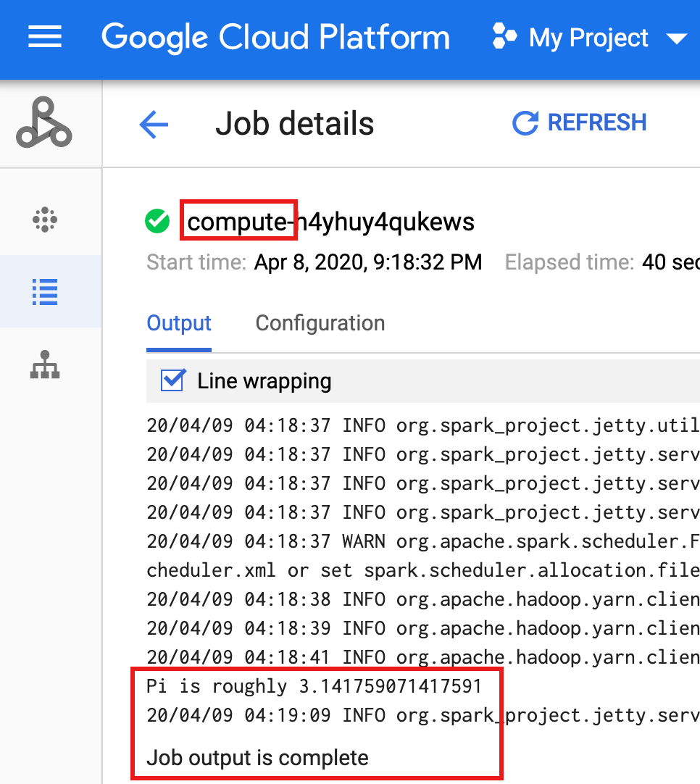Toggle the Line wrapping checkbox
This screenshot has height=784, width=700.
(x=172, y=380)
